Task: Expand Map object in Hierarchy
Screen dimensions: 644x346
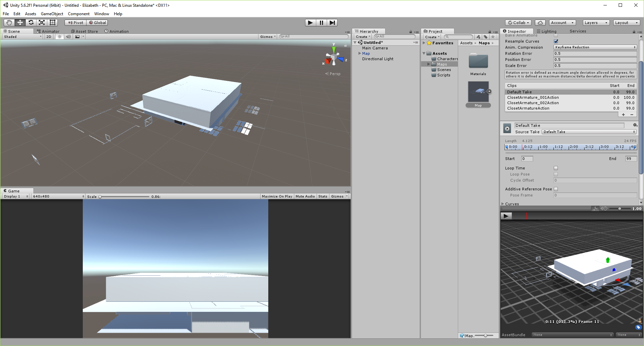Action: pyautogui.click(x=360, y=53)
